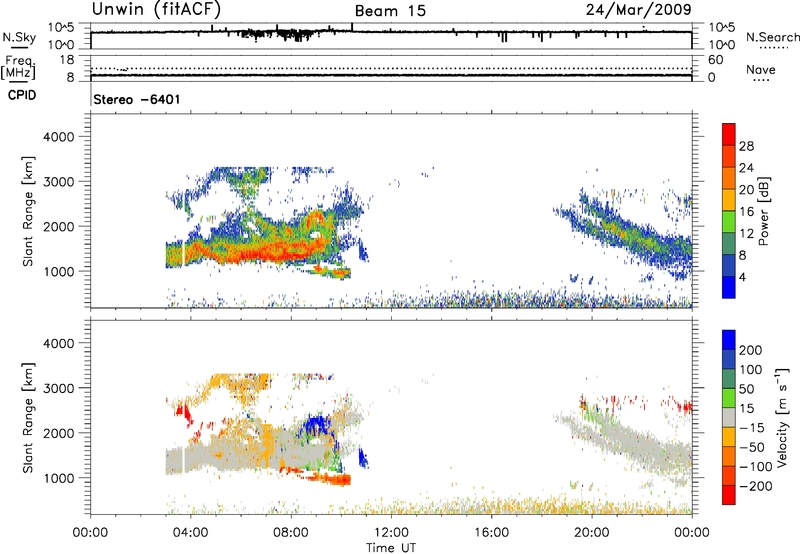Click the date '24/Mar/2009'

pyautogui.click(x=638, y=9)
